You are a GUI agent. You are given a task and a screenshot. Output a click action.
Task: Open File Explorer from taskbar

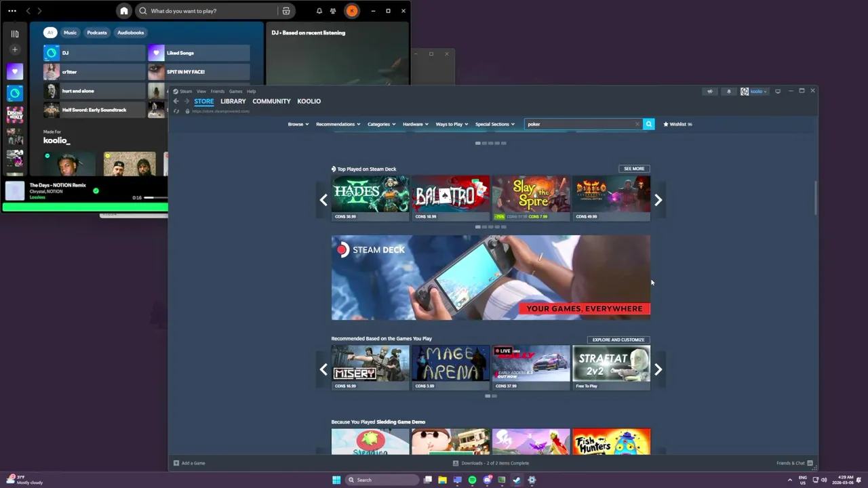(x=442, y=480)
